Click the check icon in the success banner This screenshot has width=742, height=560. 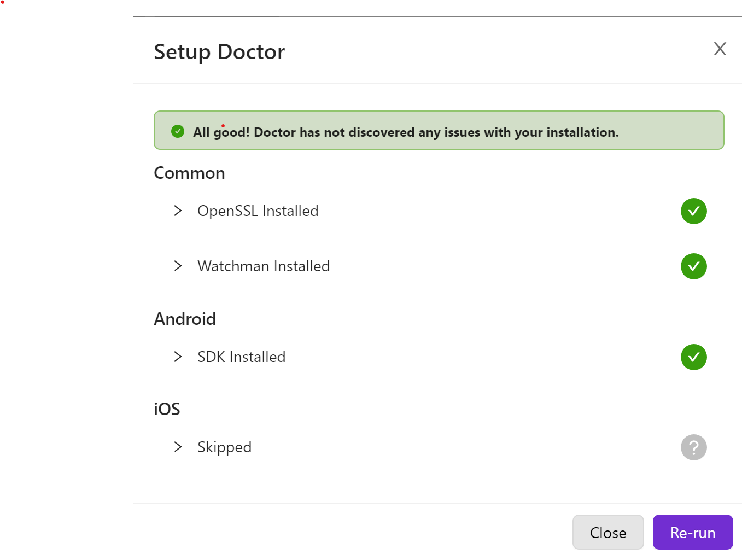click(177, 131)
